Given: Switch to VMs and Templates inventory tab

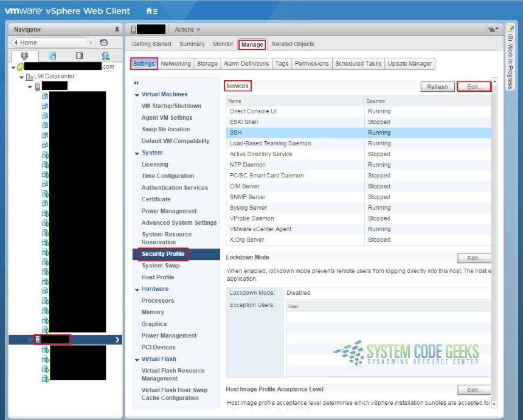Looking at the screenshot, I should [x=52, y=56].
